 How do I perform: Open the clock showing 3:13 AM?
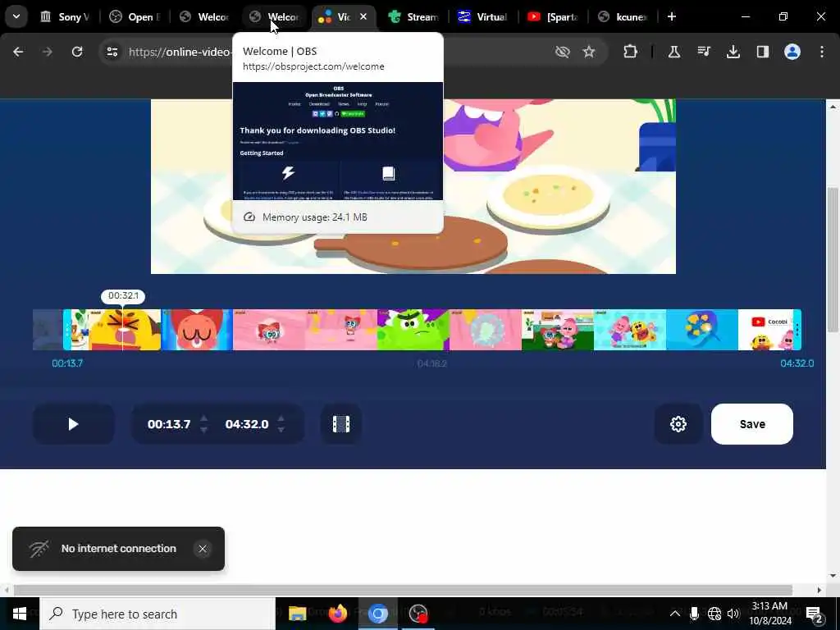[x=769, y=614]
